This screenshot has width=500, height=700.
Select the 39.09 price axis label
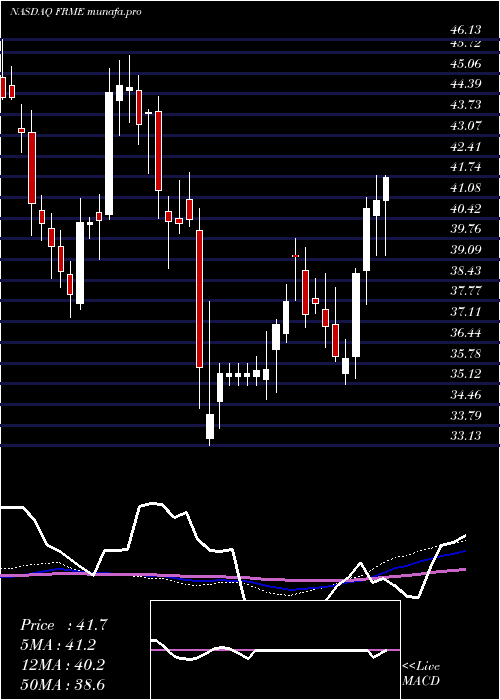(466, 250)
